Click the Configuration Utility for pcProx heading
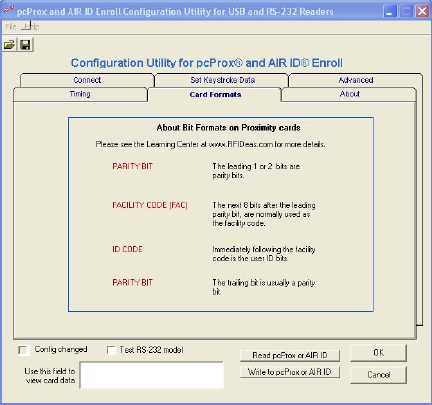 pos(207,63)
